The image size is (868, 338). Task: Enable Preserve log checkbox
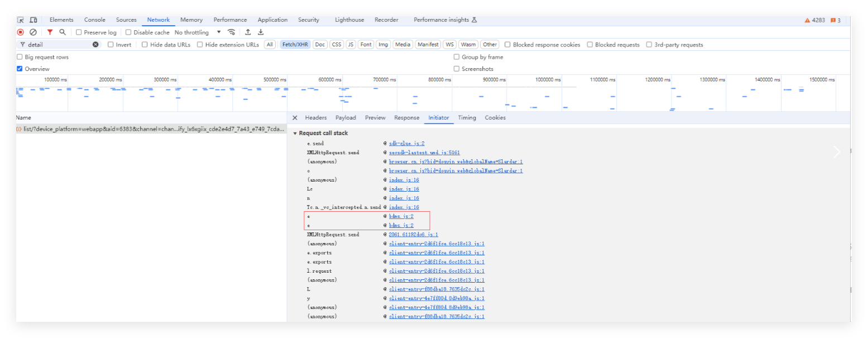tap(79, 32)
